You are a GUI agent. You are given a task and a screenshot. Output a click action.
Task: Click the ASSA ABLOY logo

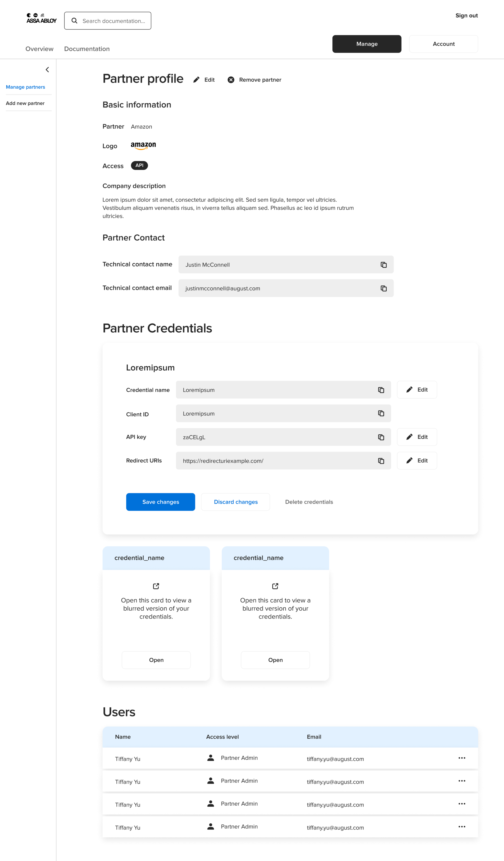click(41, 18)
